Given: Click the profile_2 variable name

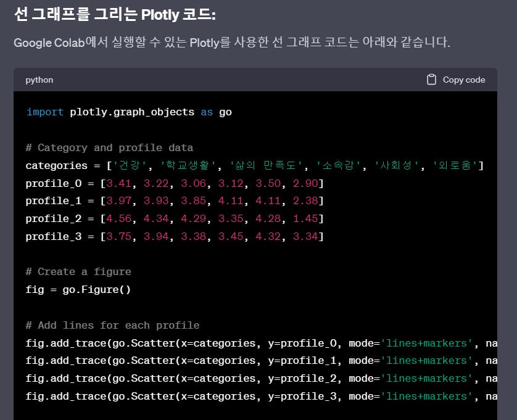Looking at the screenshot, I should 54,218.
